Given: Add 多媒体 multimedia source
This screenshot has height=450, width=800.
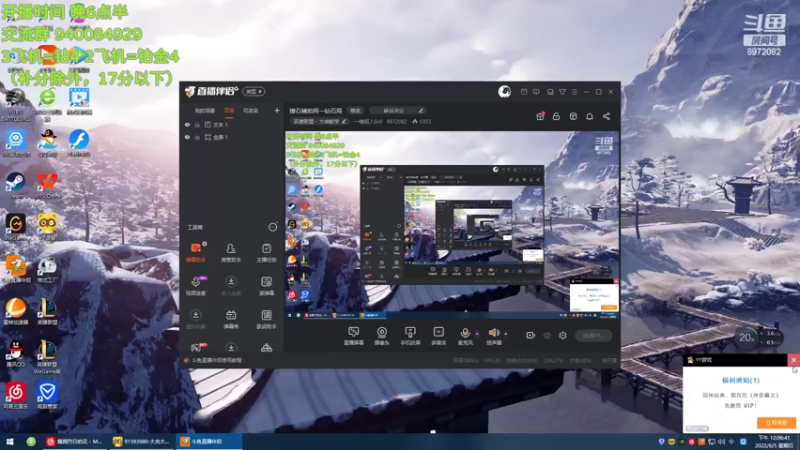Looking at the screenshot, I should point(438,336).
